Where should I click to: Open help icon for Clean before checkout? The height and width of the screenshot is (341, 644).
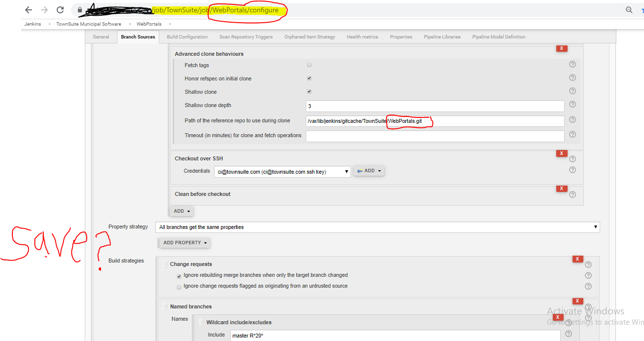coord(572,194)
